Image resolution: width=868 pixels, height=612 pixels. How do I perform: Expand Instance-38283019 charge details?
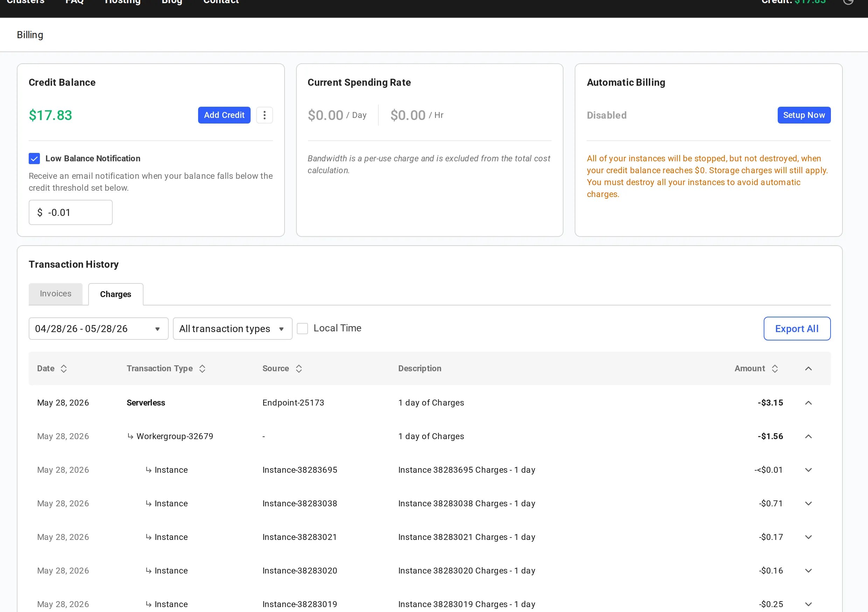[808, 604]
